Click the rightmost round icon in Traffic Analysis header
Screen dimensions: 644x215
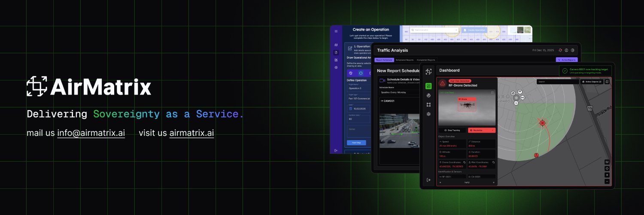(572, 50)
